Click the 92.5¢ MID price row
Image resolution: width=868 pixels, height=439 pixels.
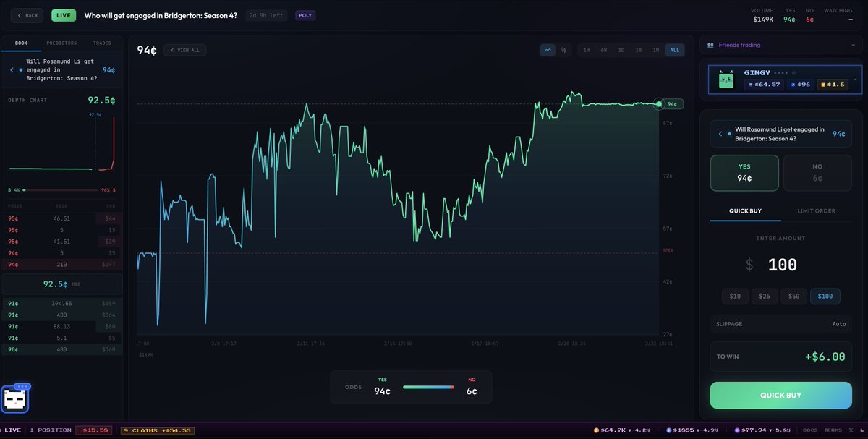[61, 284]
